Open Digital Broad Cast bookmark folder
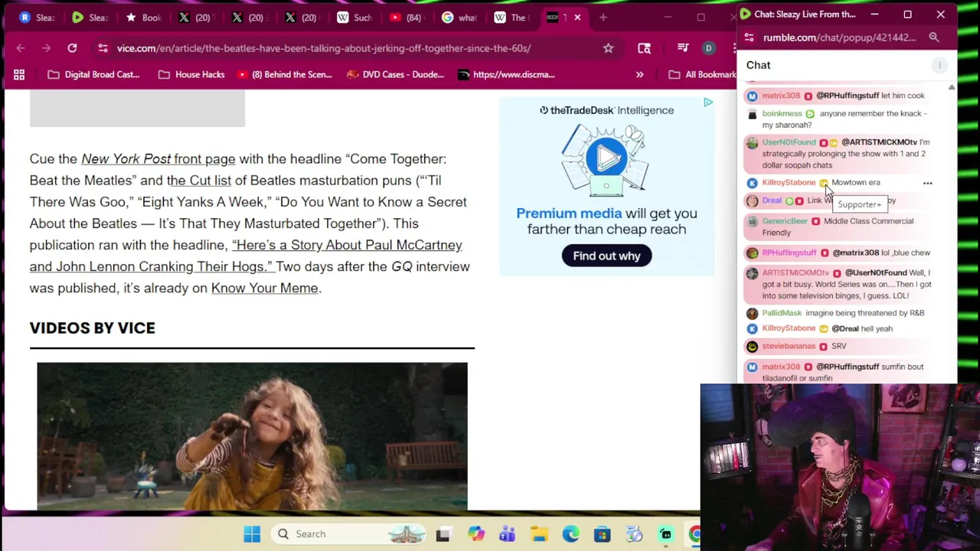This screenshot has height=551, width=980. coord(93,74)
